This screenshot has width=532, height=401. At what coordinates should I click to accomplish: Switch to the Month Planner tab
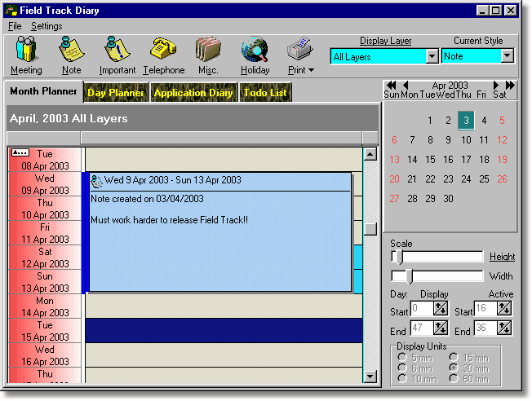[x=43, y=91]
